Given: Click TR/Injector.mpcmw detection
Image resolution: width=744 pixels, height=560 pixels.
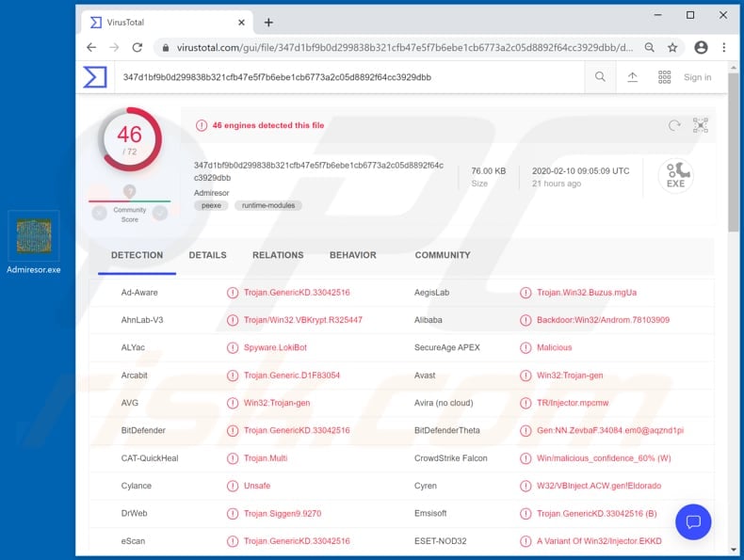Looking at the screenshot, I should tap(573, 403).
